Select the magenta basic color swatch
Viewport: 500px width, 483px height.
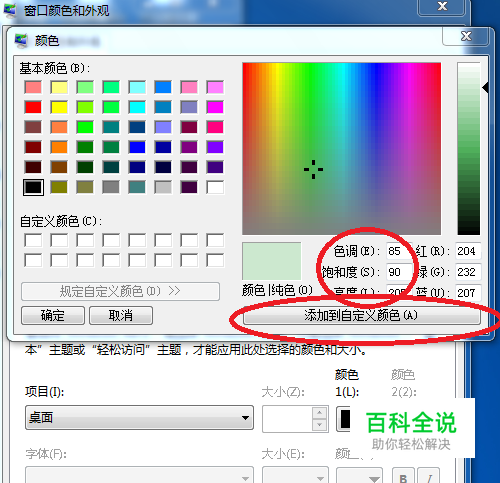coord(215,107)
